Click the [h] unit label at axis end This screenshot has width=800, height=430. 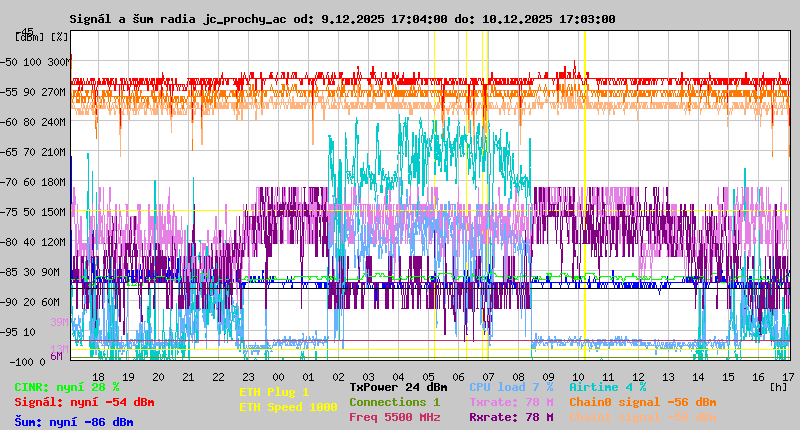point(778,385)
